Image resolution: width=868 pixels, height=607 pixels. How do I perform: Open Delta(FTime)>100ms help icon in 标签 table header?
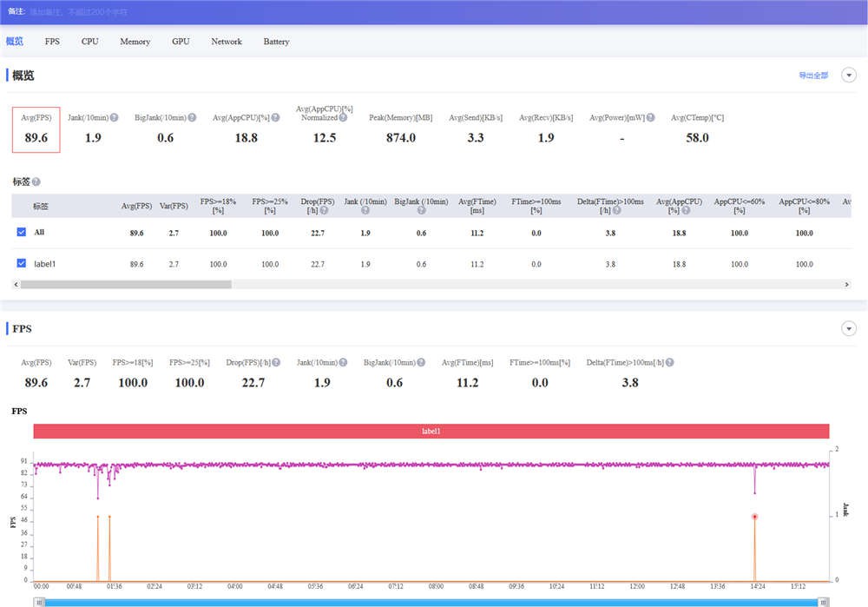[x=616, y=210]
